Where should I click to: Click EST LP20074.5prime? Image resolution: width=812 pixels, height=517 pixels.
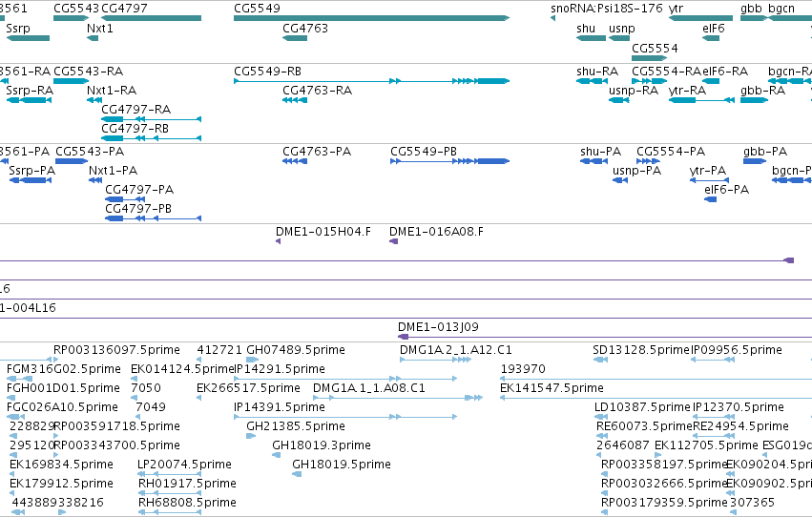click(x=184, y=465)
